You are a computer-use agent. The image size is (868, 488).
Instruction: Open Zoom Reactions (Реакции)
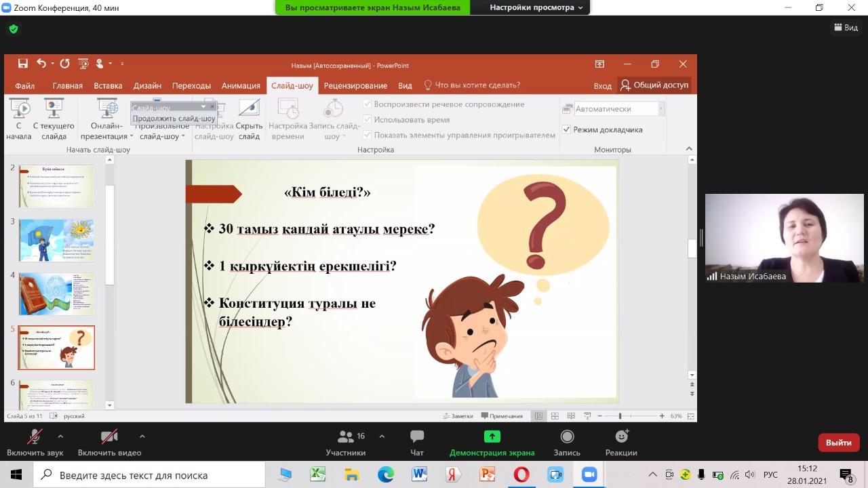pos(621,437)
